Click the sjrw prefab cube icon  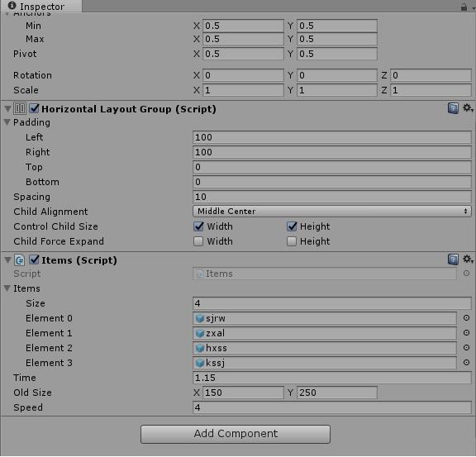click(x=199, y=318)
